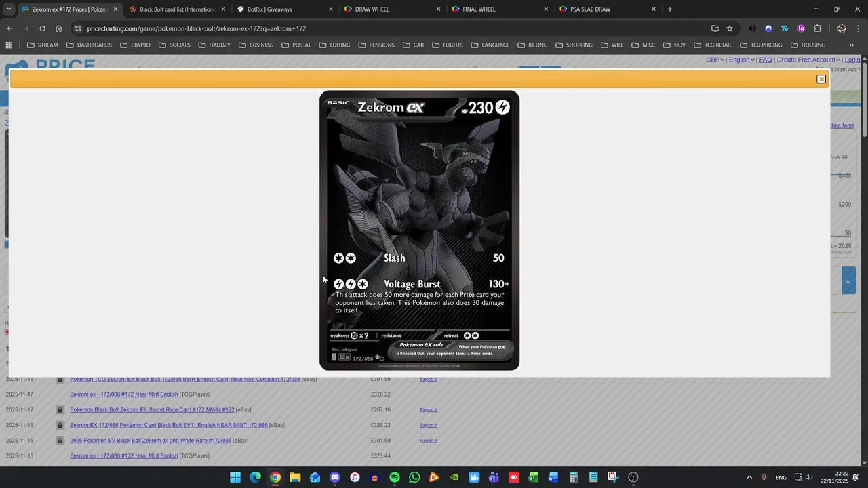Open Calculator from taskbar
This screenshot has height=488, width=868.
574,477
